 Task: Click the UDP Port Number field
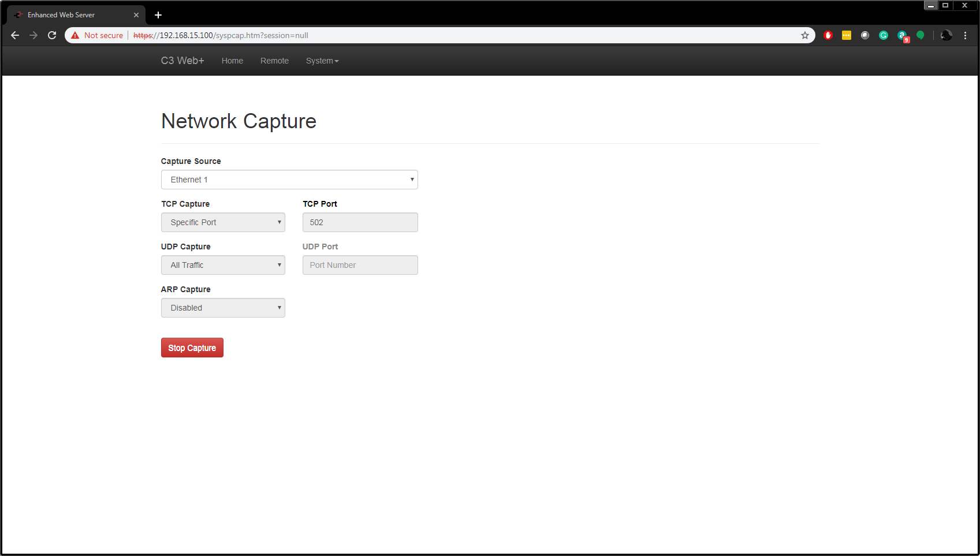360,265
